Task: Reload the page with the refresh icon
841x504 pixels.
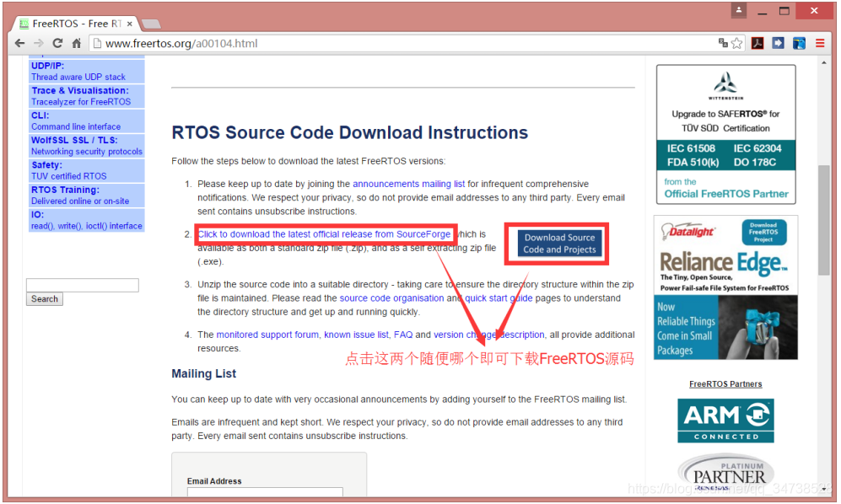Action: (x=57, y=44)
